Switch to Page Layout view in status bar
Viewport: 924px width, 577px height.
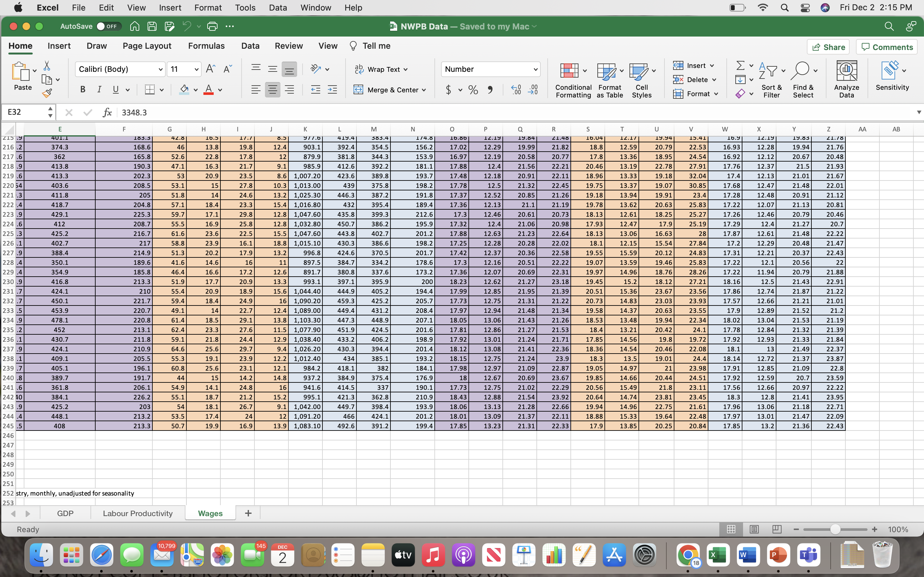point(754,529)
